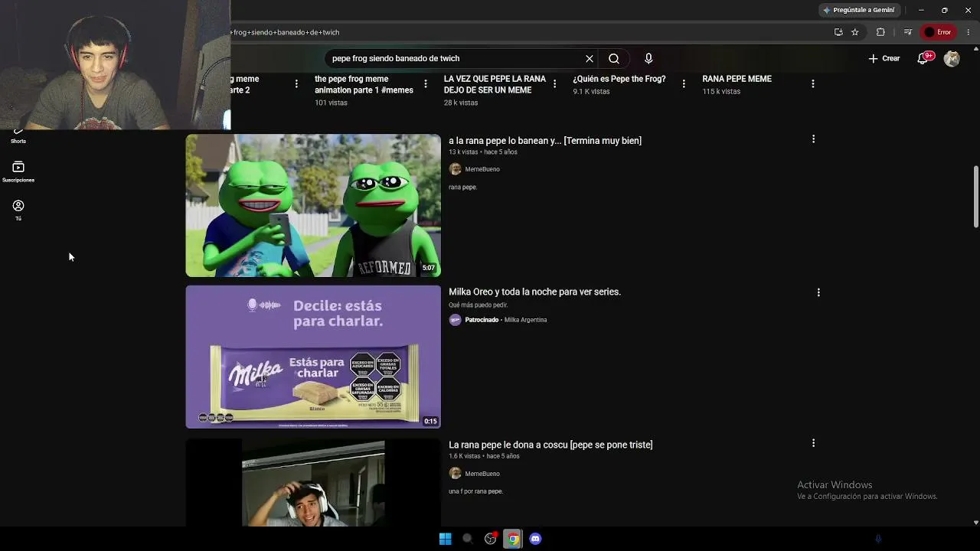Open options for 'LA VEZ QUE PEPE LA RANA' video
This screenshot has height=551, width=980.
pos(555,83)
